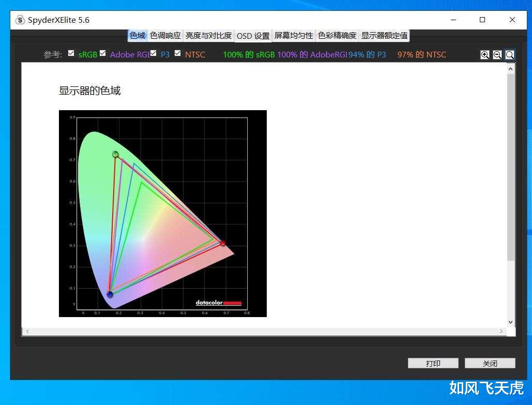Image resolution: width=532 pixels, height=405 pixels.
Task: Uncheck the Adobe RGB reference
Action: pyautogui.click(x=102, y=52)
